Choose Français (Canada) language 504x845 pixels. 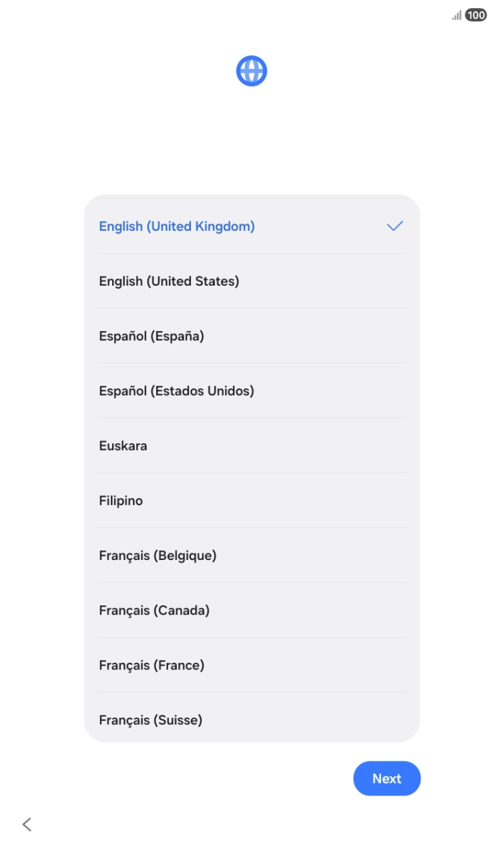154,609
